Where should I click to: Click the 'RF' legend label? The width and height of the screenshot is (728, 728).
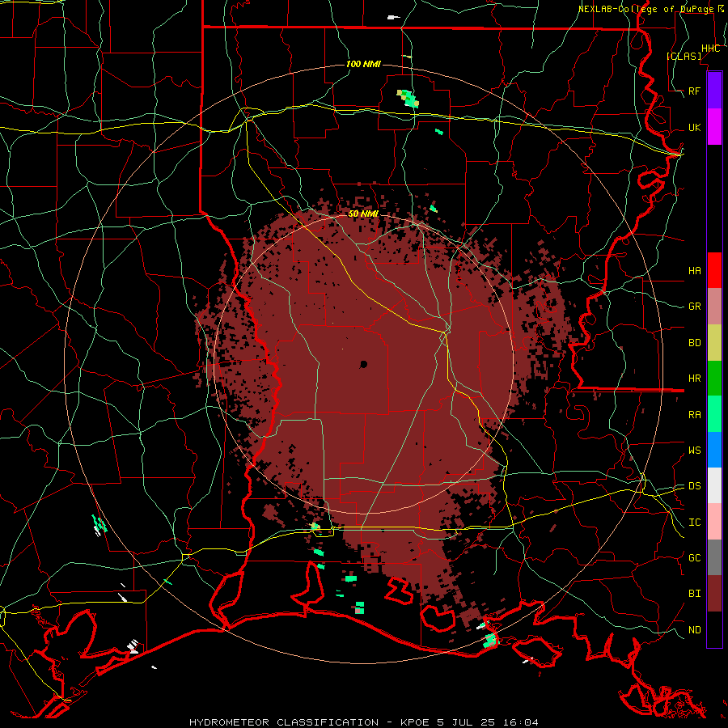coord(695,91)
